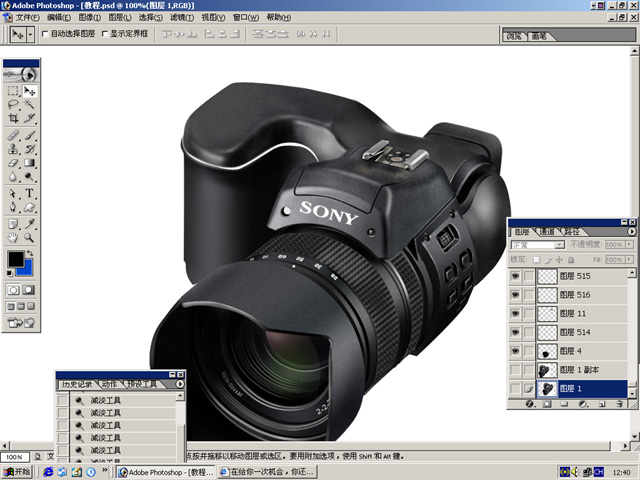
Task: Click the 开始 Start button
Action: click(17, 472)
